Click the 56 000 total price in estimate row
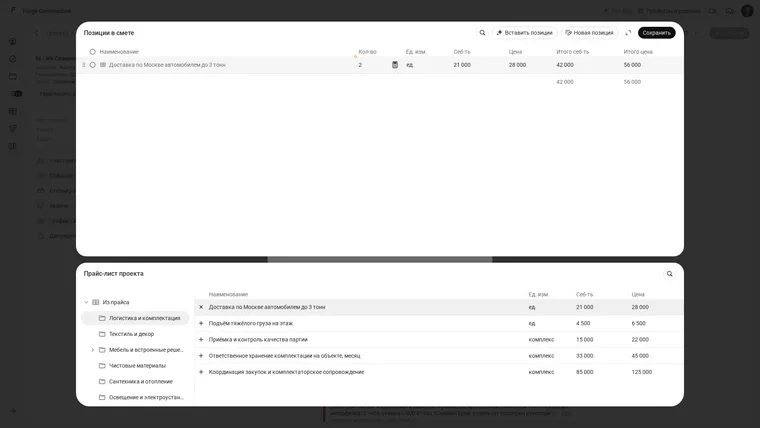Image resolution: width=760 pixels, height=428 pixels. click(x=632, y=65)
